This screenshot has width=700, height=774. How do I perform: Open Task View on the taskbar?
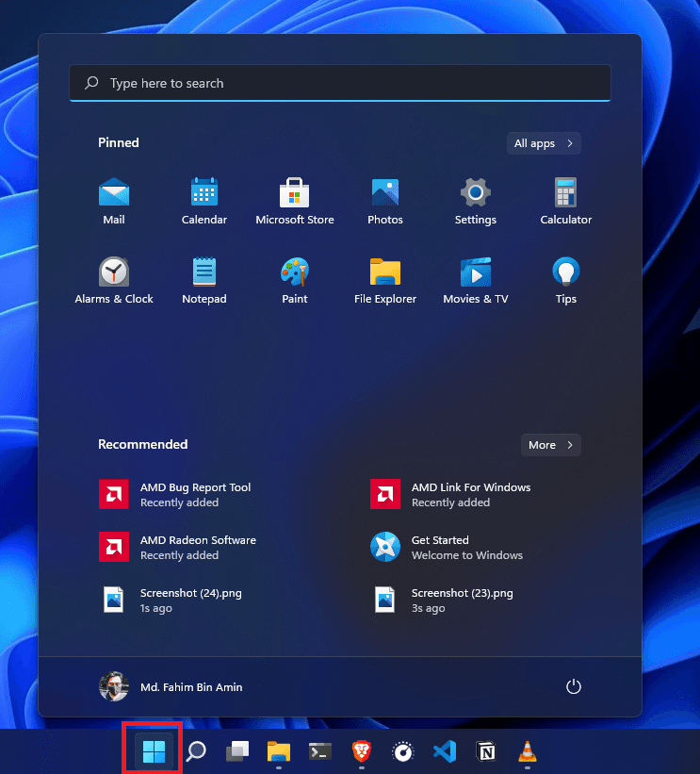237,751
